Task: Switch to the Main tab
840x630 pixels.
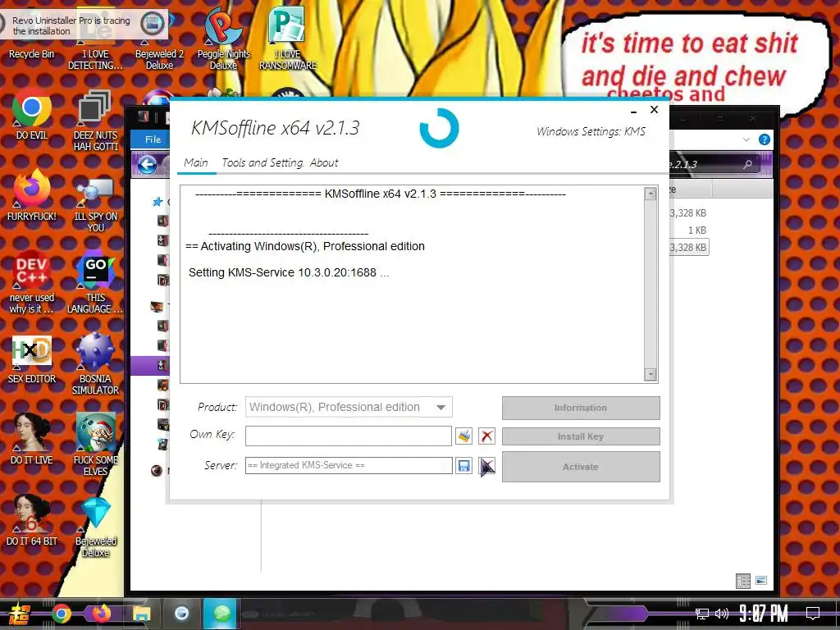Action: click(196, 163)
